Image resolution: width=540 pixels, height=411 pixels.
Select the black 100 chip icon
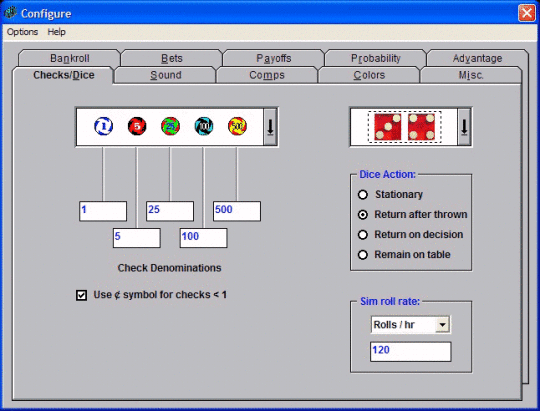204,126
